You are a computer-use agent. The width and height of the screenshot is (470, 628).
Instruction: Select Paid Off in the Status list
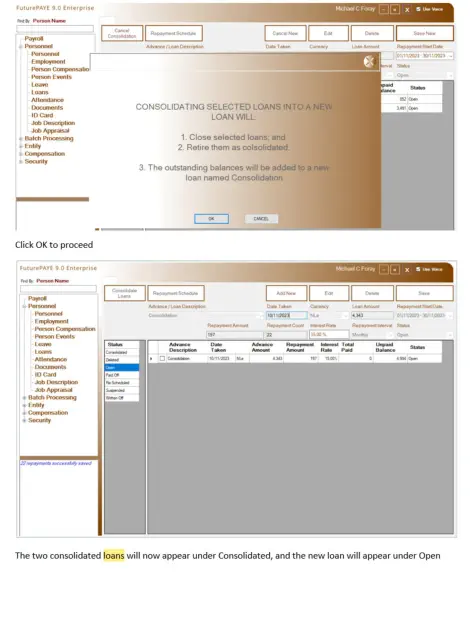point(122,375)
